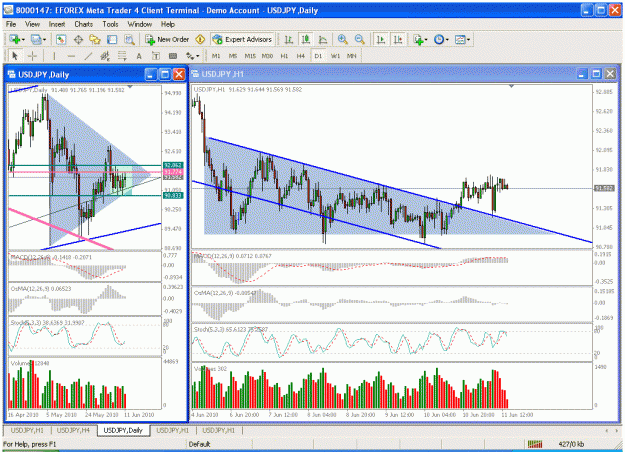Select the H4 timeframe button
The image size is (625, 452).
click(301, 56)
